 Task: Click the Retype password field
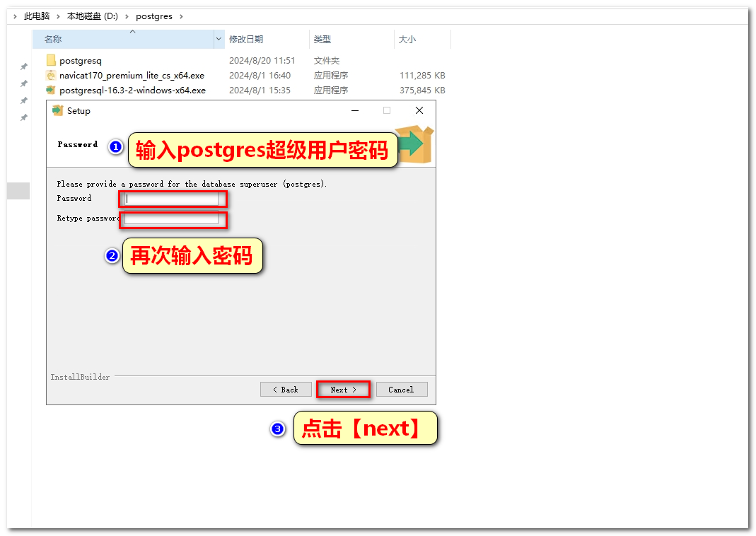click(x=172, y=219)
